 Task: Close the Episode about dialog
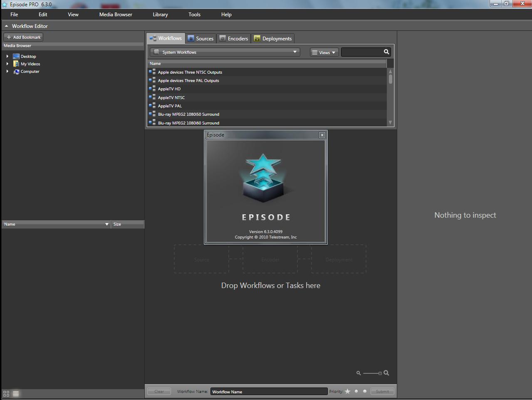point(322,135)
